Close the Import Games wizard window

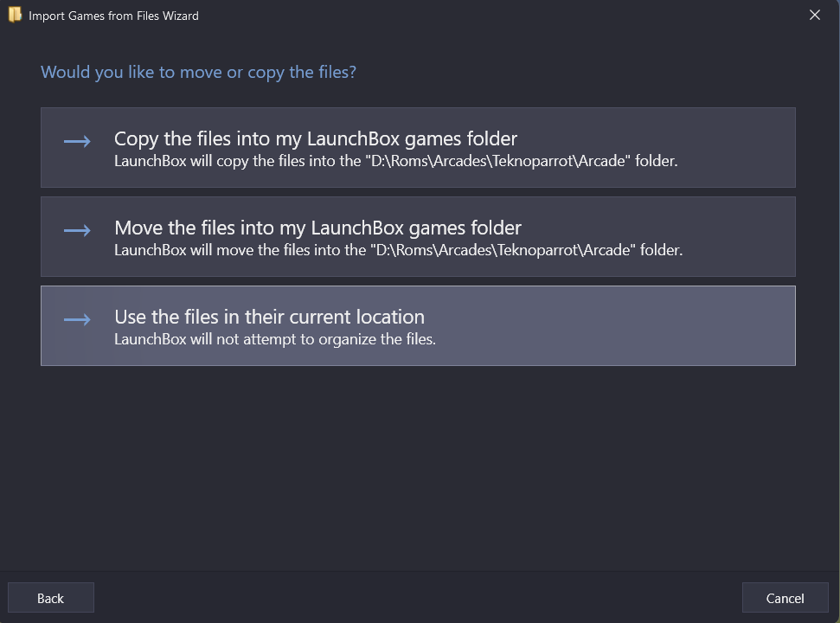coord(815,15)
